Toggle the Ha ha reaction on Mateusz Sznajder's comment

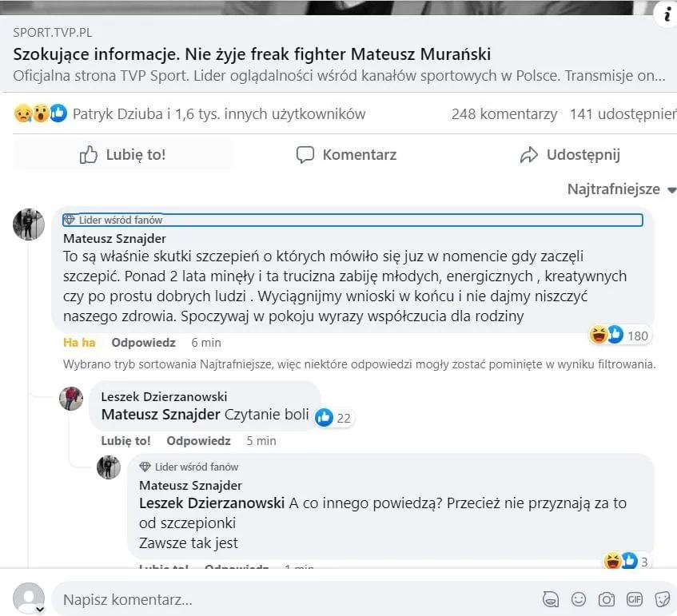point(79,342)
